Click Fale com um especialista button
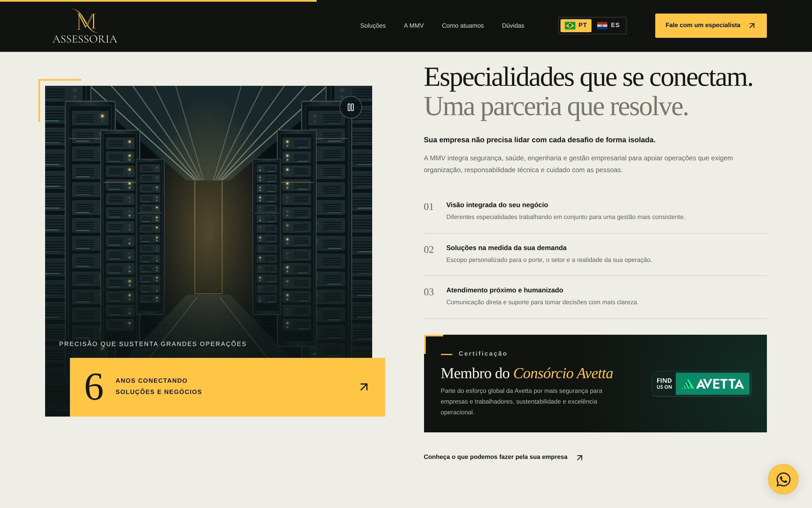The height and width of the screenshot is (508, 812). (711, 25)
